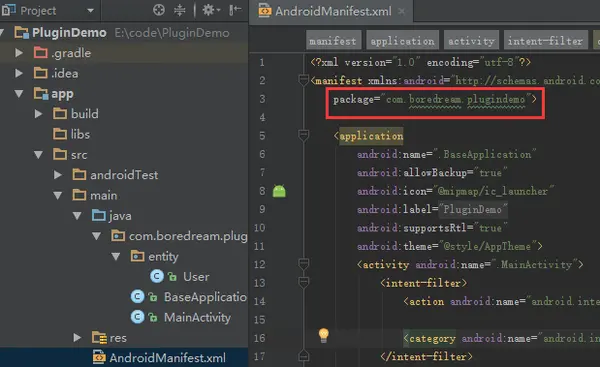Expand the .idea folder
600x367 pixels.
pyautogui.click(x=19, y=73)
